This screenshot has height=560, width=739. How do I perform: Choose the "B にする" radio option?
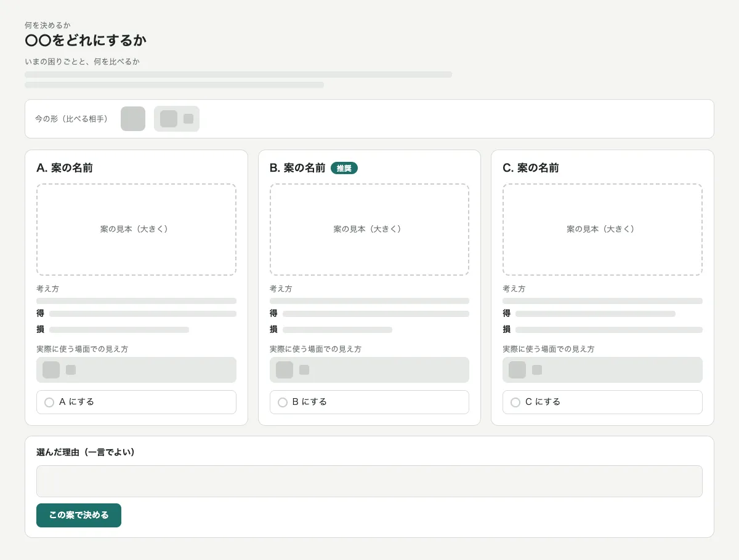click(x=369, y=402)
